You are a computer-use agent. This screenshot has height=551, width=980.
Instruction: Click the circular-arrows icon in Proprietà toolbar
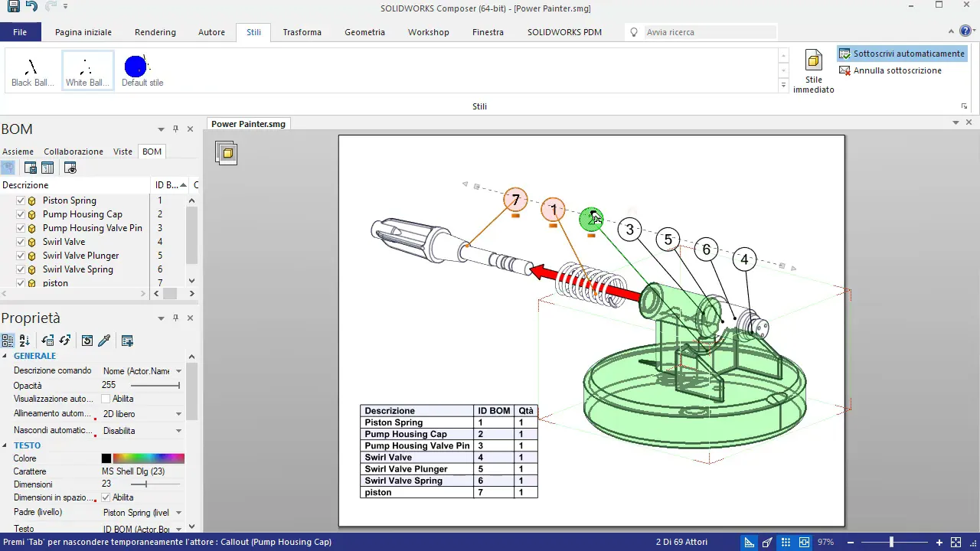pyautogui.click(x=64, y=341)
